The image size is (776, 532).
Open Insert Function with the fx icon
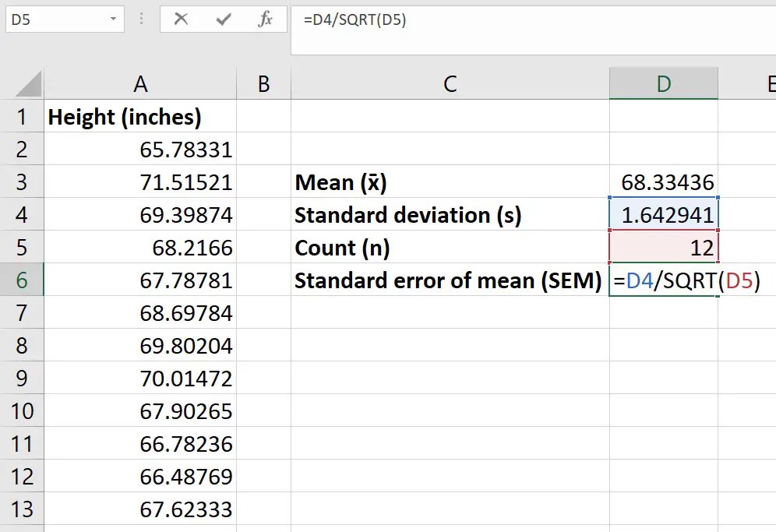[x=265, y=19]
